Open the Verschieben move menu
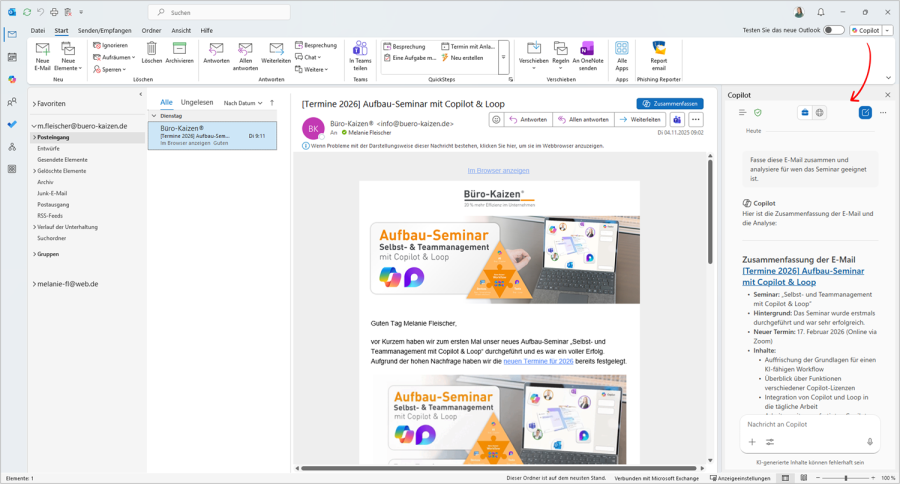This screenshot has width=900, height=484. (534, 56)
